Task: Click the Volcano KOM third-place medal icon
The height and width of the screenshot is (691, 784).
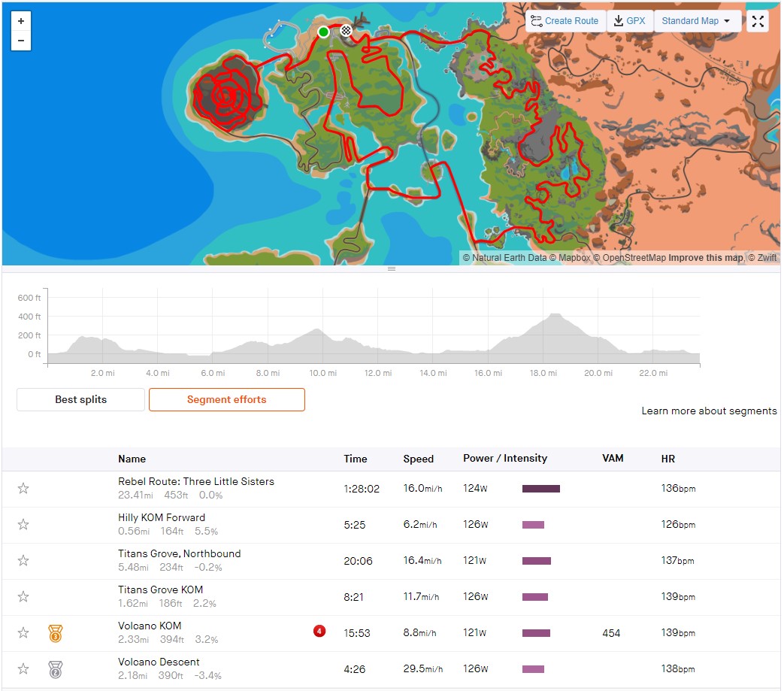Action: pyautogui.click(x=56, y=633)
